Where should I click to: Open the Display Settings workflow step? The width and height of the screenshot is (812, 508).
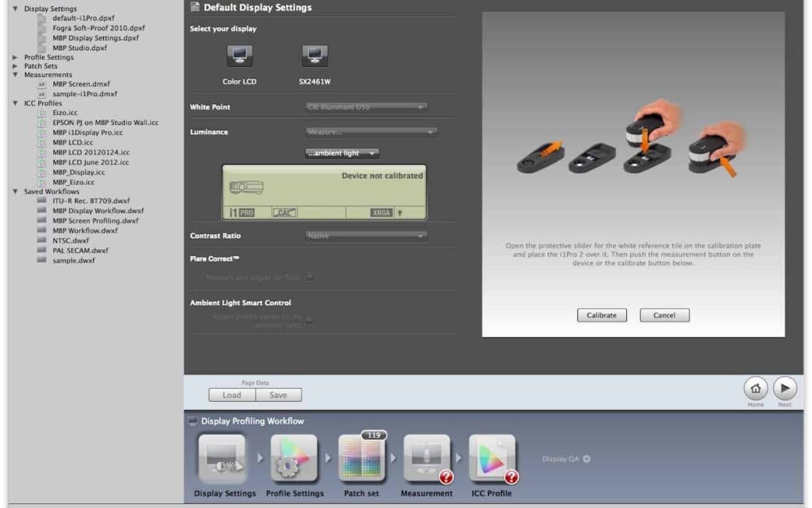pyautogui.click(x=224, y=459)
